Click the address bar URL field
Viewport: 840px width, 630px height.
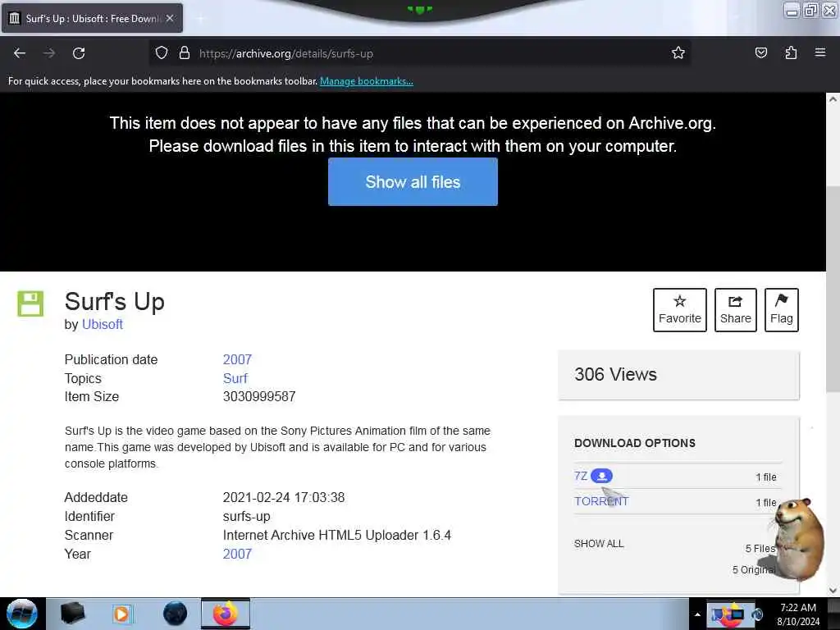(x=419, y=53)
